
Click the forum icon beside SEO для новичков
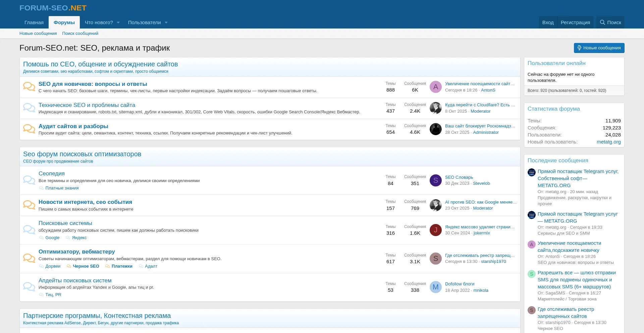pos(29,87)
